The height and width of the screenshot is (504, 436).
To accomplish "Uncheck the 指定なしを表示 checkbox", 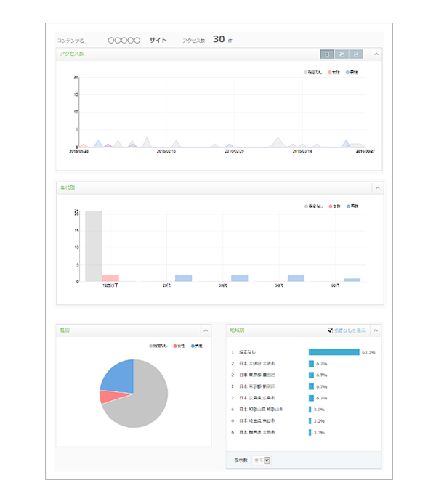I will pyautogui.click(x=330, y=330).
